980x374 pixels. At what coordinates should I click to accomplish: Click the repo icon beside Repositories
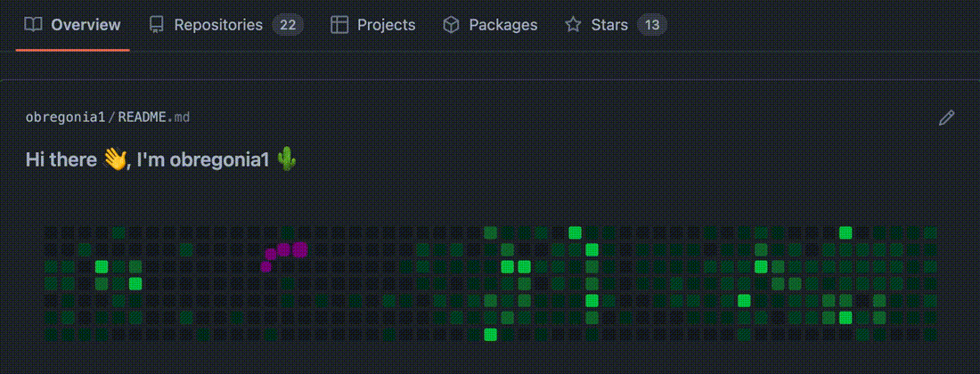pyautogui.click(x=156, y=25)
